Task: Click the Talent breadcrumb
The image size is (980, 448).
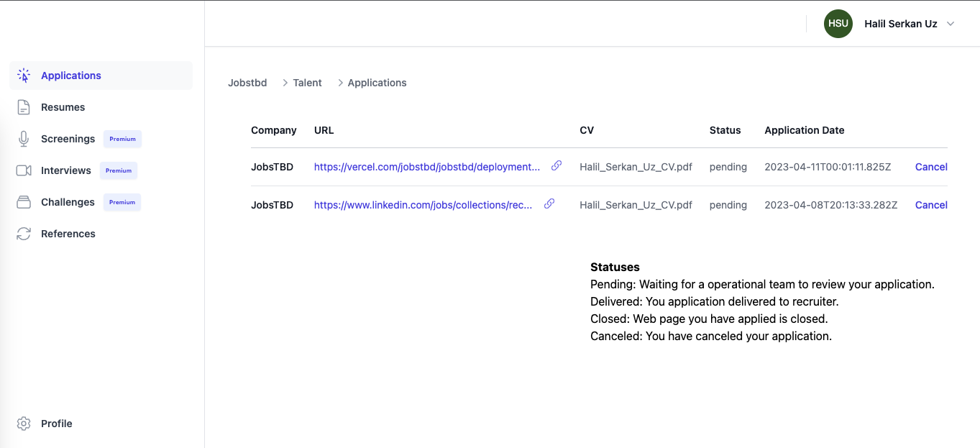Action: click(x=307, y=83)
